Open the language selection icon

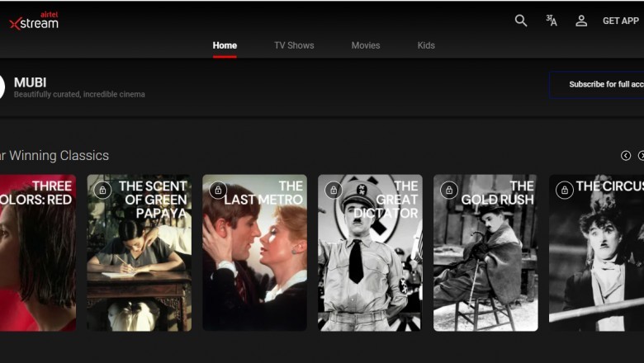click(552, 21)
